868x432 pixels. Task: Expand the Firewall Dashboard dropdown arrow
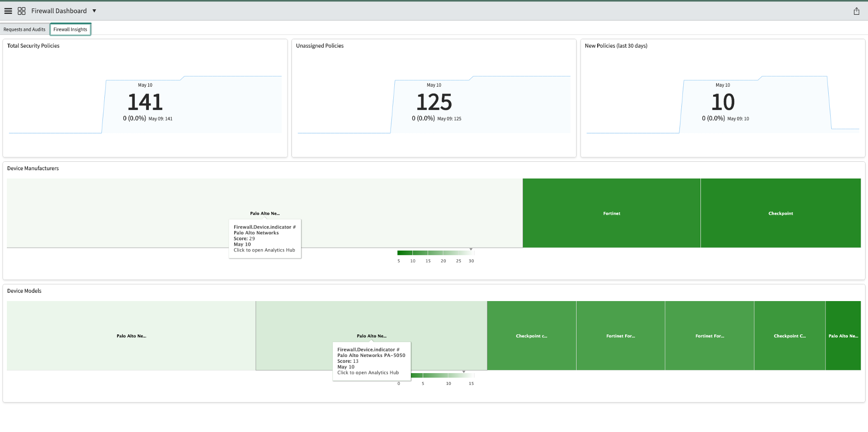(x=95, y=11)
